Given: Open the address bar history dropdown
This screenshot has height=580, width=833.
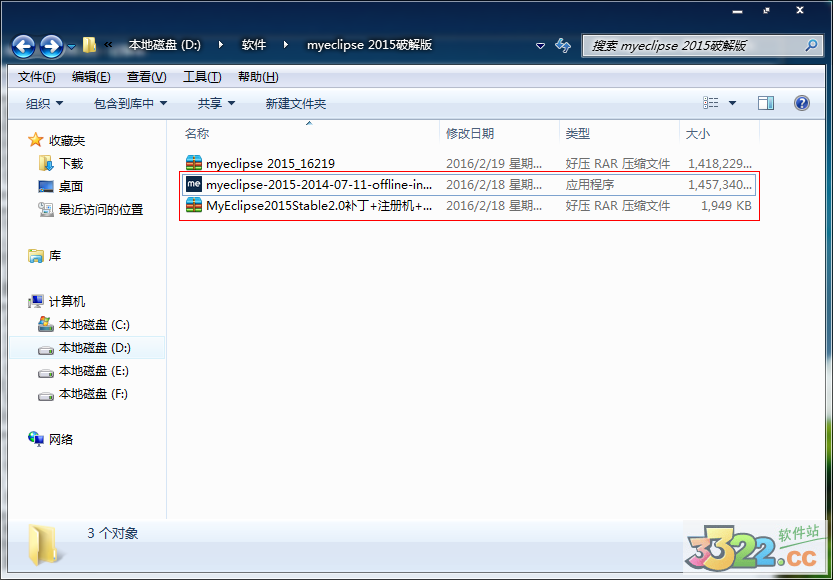Looking at the screenshot, I should pos(540,46).
